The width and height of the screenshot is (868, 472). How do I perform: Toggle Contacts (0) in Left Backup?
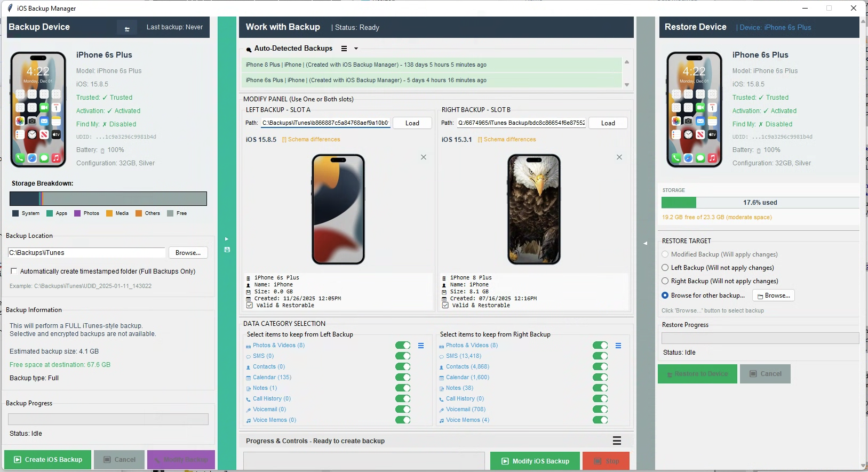[403, 367]
